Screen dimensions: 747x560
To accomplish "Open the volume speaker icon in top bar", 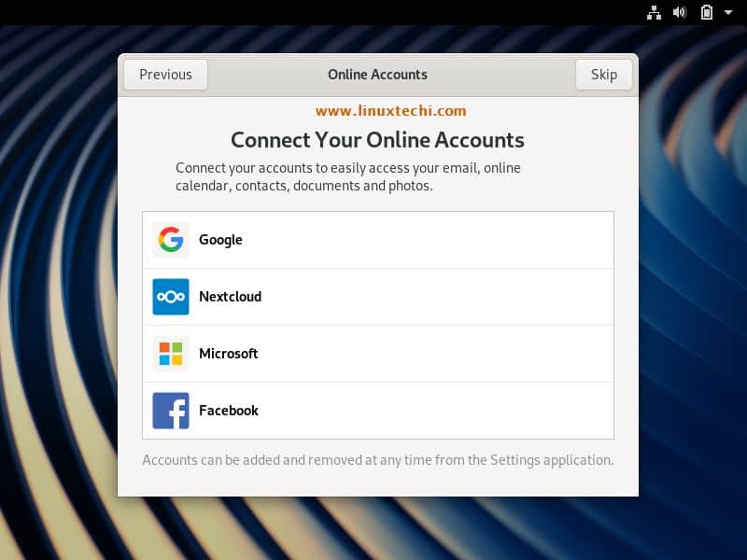I will point(680,12).
